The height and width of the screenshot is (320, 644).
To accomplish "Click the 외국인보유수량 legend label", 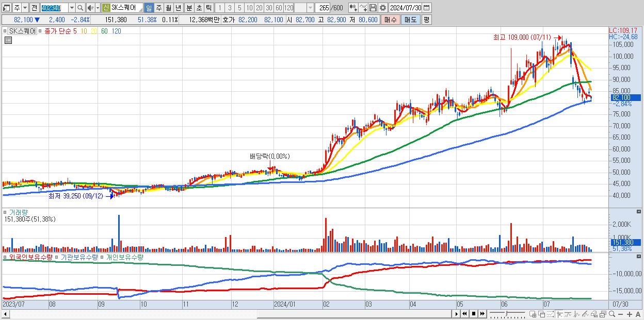I will click(30, 257).
